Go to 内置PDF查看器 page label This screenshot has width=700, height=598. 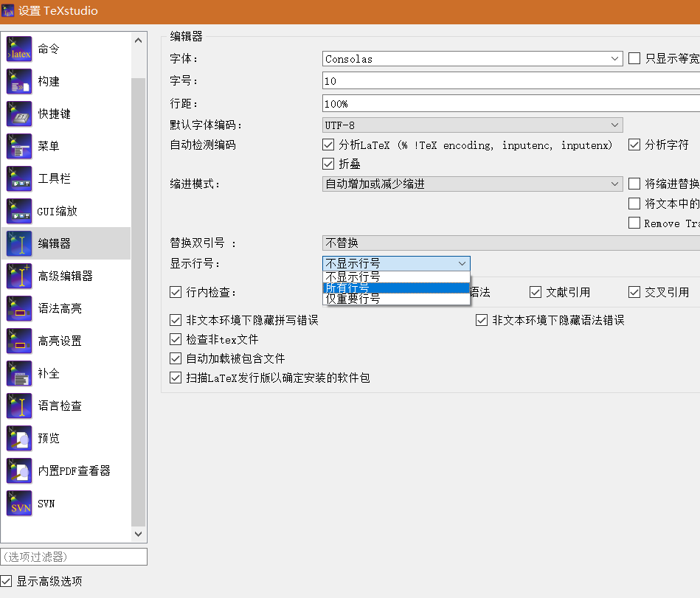click(x=74, y=470)
